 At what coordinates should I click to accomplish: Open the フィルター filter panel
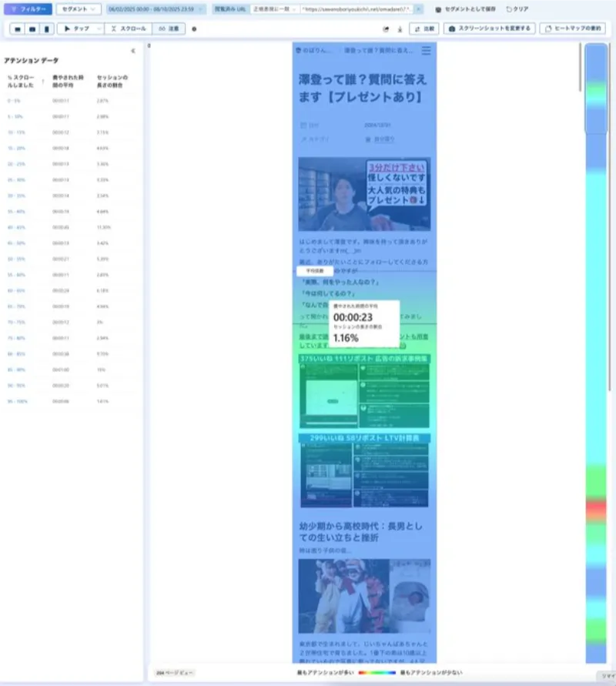(28, 9)
